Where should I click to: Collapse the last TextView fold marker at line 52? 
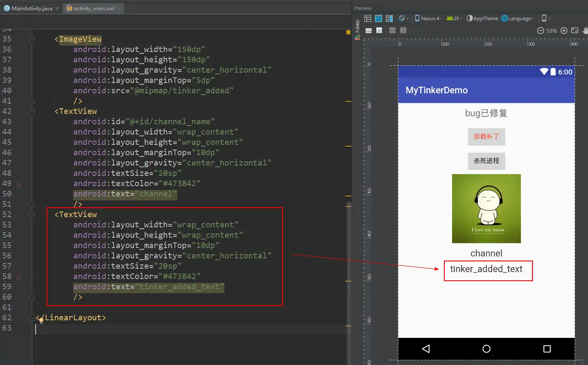pos(32,215)
